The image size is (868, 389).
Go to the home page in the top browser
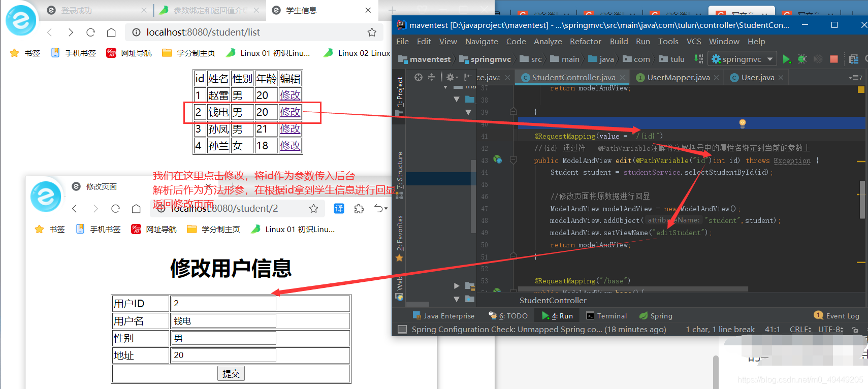click(111, 33)
